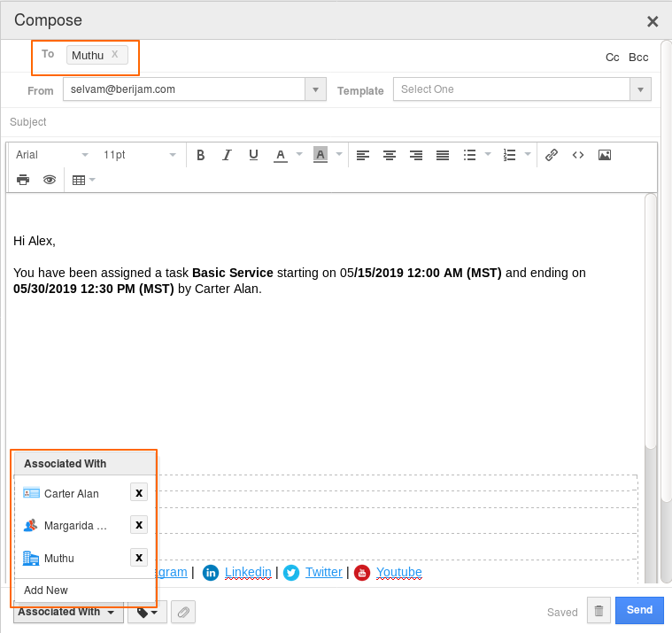Open the source code view icon
The width and height of the screenshot is (672, 633).
pyautogui.click(x=578, y=155)
